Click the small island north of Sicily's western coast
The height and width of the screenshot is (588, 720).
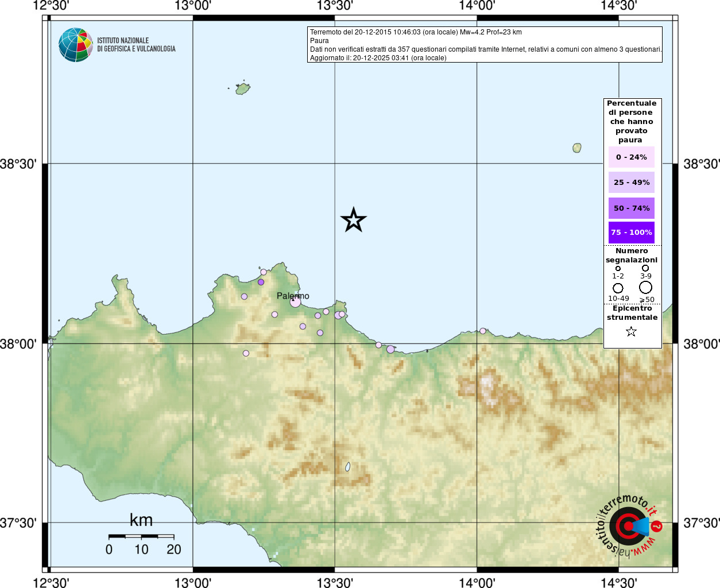tap(242, 88)
